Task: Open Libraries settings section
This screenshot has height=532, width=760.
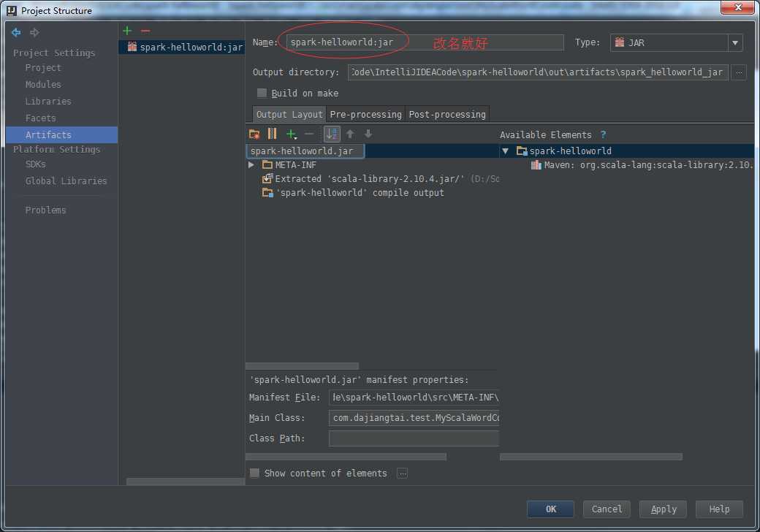Action: 48,102
